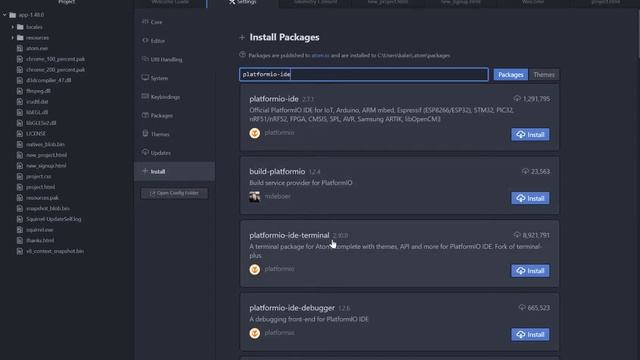Screen dimensions: 640x360
Task: Click the Open Config Folder button
Action: pos(174,193)
